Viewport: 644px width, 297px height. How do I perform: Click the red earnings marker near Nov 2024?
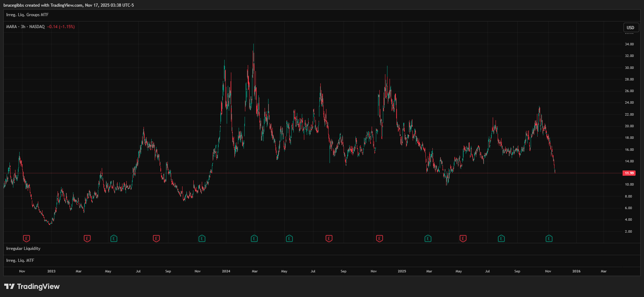point(379,239)
